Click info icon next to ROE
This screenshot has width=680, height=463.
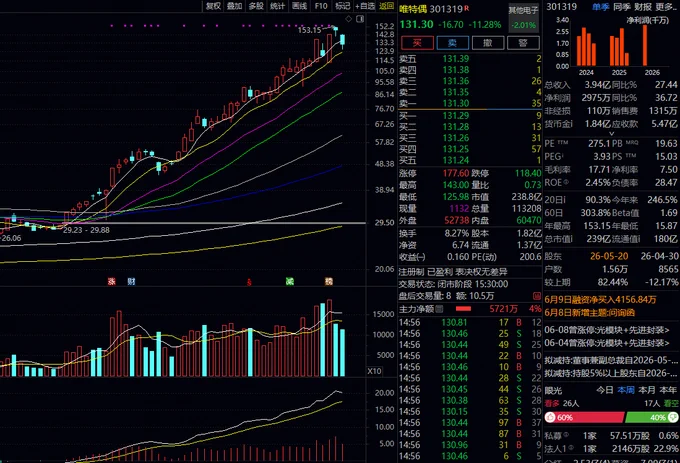point(567,183)
